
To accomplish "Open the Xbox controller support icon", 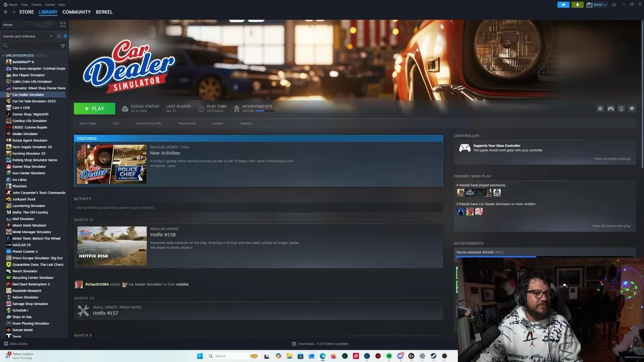I will pyautogui.click(x=464, y=148).
